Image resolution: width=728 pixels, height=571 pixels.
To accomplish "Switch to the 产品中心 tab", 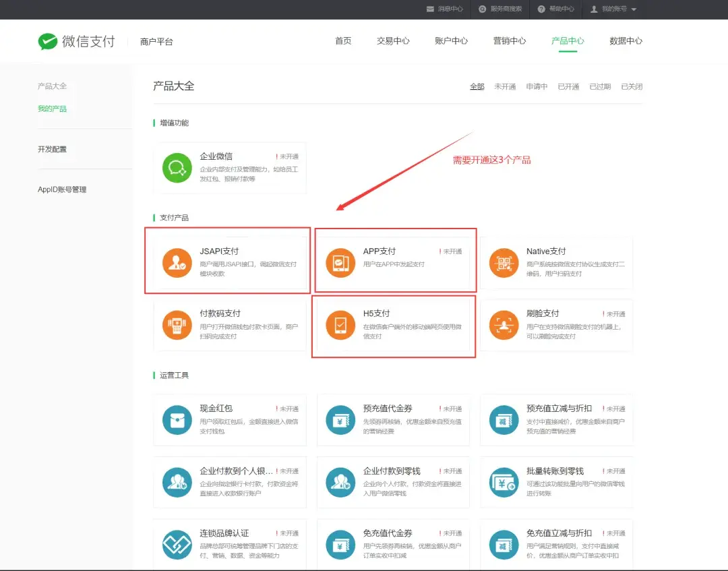I will coord(567,40).
